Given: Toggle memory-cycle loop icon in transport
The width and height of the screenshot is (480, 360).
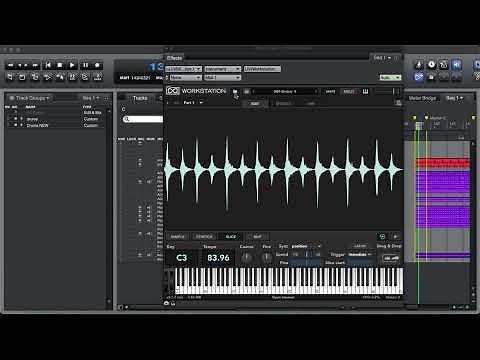Looking at the screenshot, I should click(x=22, y=77).
